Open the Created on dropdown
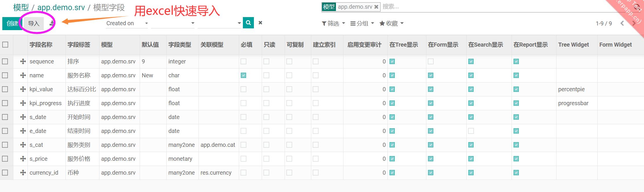The width and height of the screenshot is (644, 192). (x=127, y=23)
